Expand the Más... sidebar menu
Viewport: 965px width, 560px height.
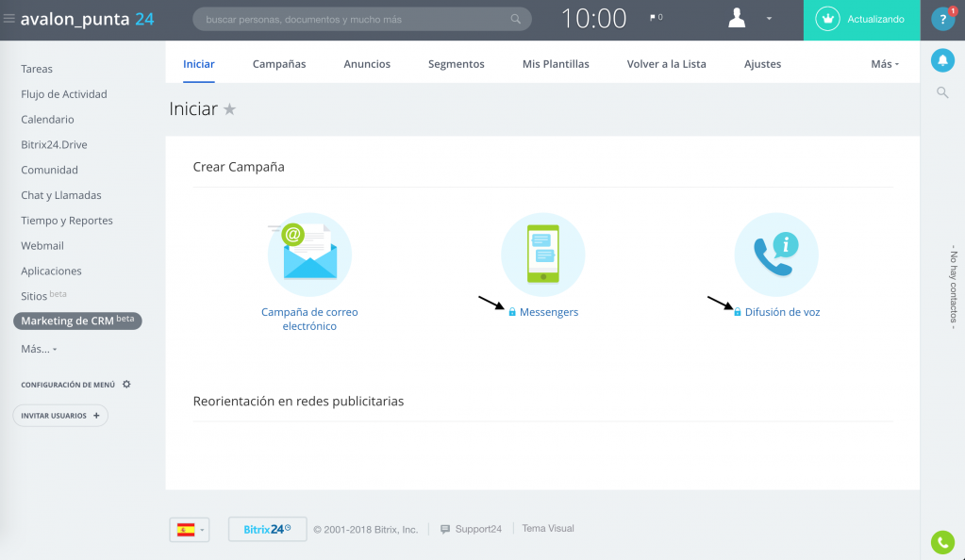pyautogui.click(x=39, y=349)
